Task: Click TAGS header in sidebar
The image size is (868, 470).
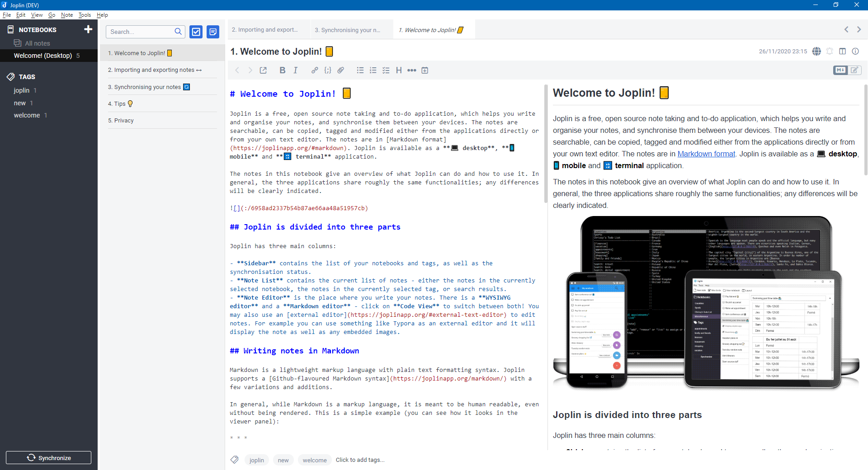Action: click(x=27, y=77)
